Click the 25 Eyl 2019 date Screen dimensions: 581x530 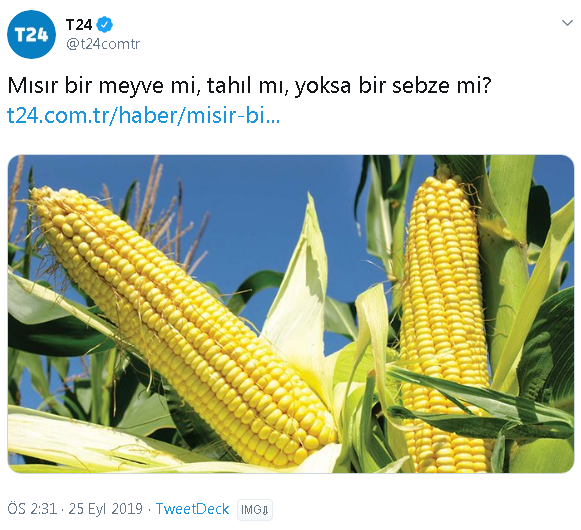(x=106, y=509)
